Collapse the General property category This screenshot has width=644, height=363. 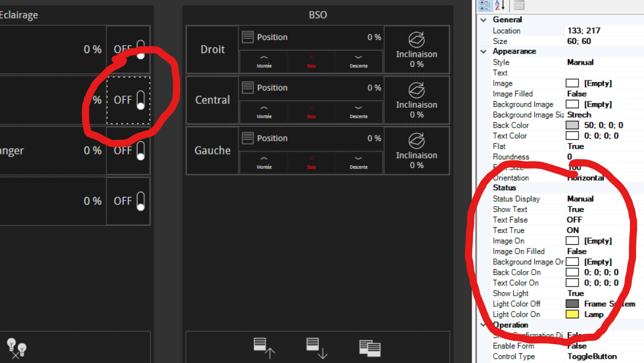point(483,20)
